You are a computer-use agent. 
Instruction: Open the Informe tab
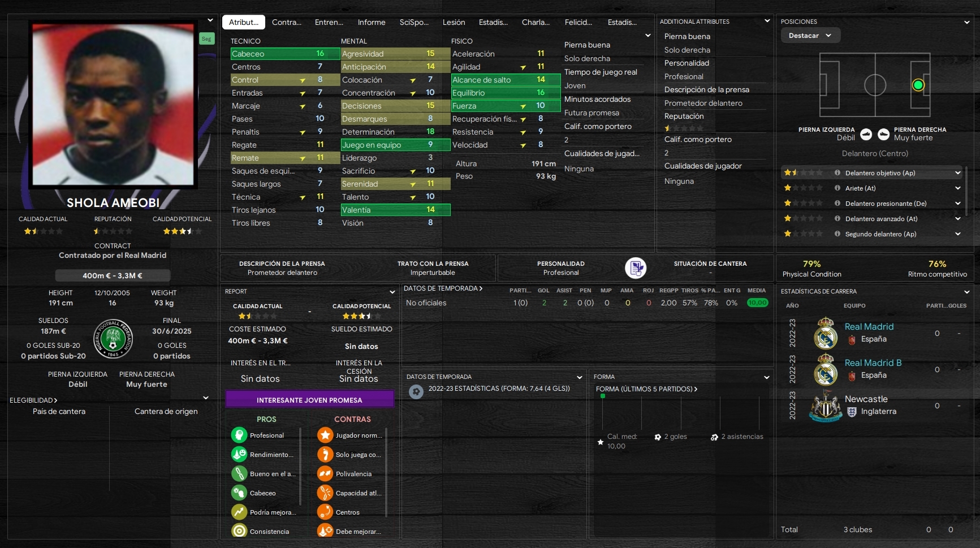tap(372, 22)
